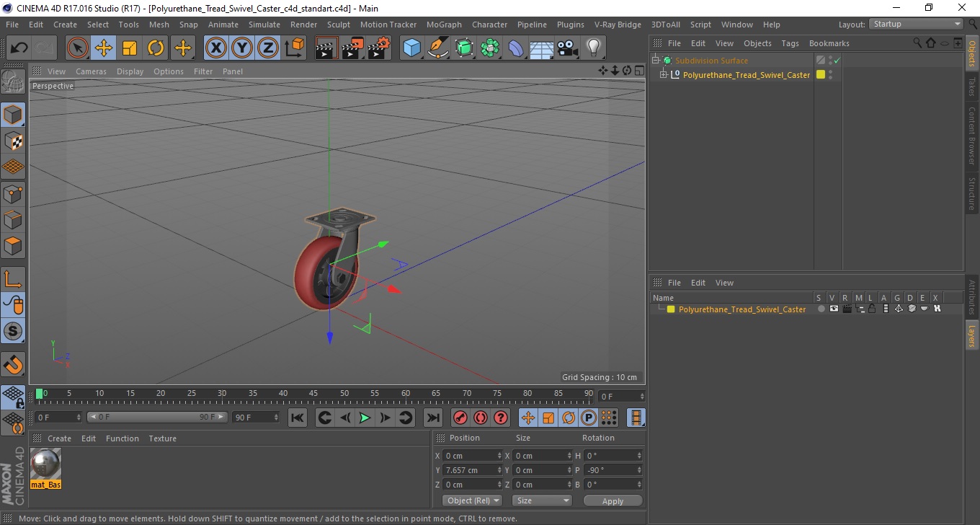Screen dimensions: 980x525
Task: Toggle Subdivision Surface enable checkmark
Action: (x=837, y=61)
